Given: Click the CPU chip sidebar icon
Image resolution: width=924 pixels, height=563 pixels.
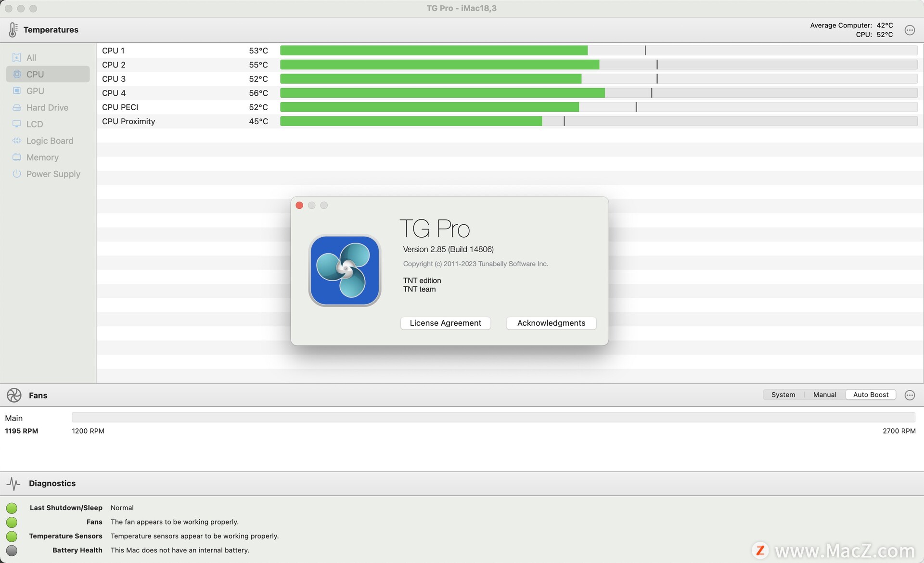Looking at the screenshot, I should [x=17, y=74].
